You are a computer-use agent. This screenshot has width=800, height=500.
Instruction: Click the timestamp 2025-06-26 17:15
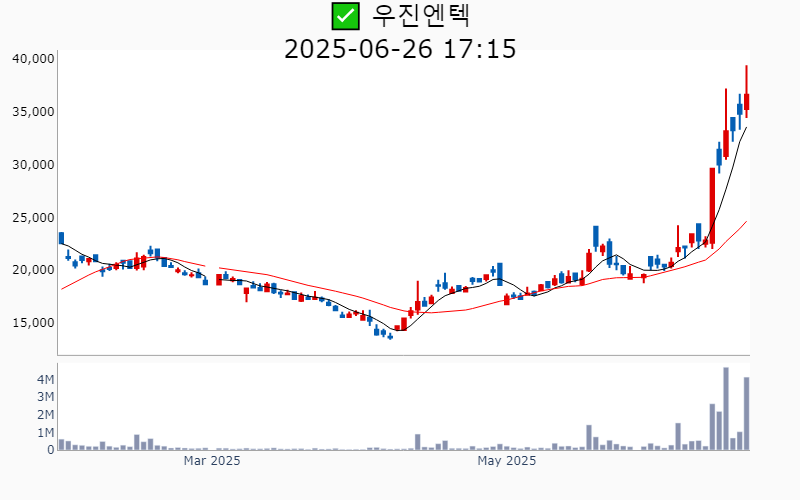pos(400,49)
